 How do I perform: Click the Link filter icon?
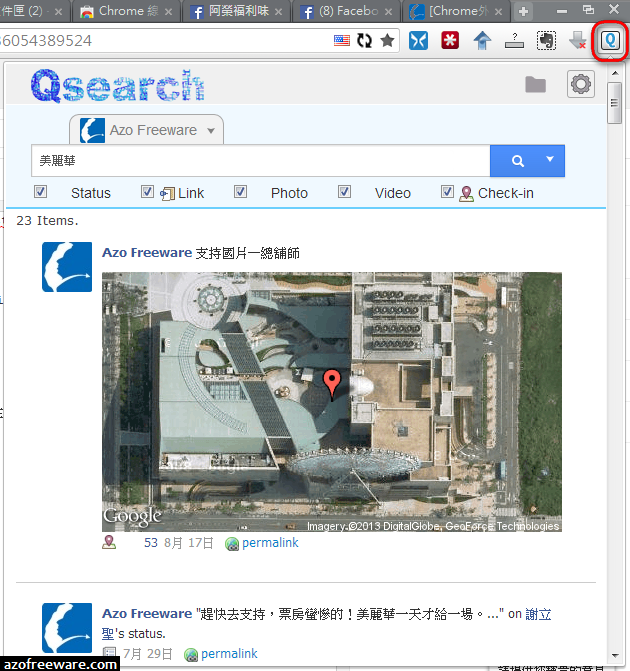tap(167, 193)
